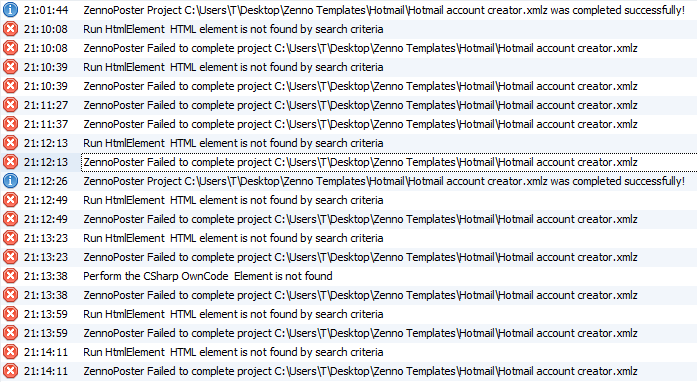Click the 21:14:11 Run HtmlElement message
Screen dimensions: 697x382
click(233, 352)
